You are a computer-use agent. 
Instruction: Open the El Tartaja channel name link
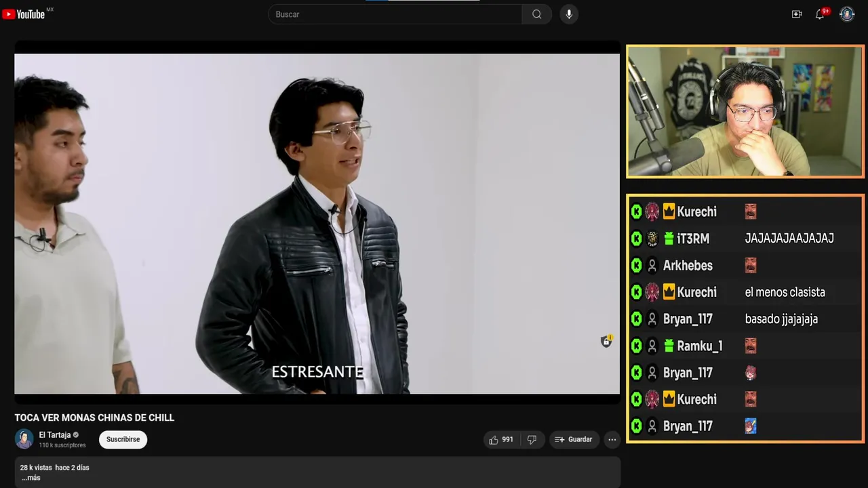(55, 435)
